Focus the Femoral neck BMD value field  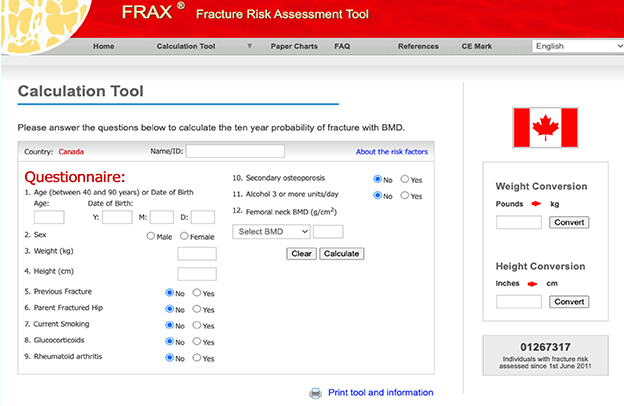click(328, 232)
